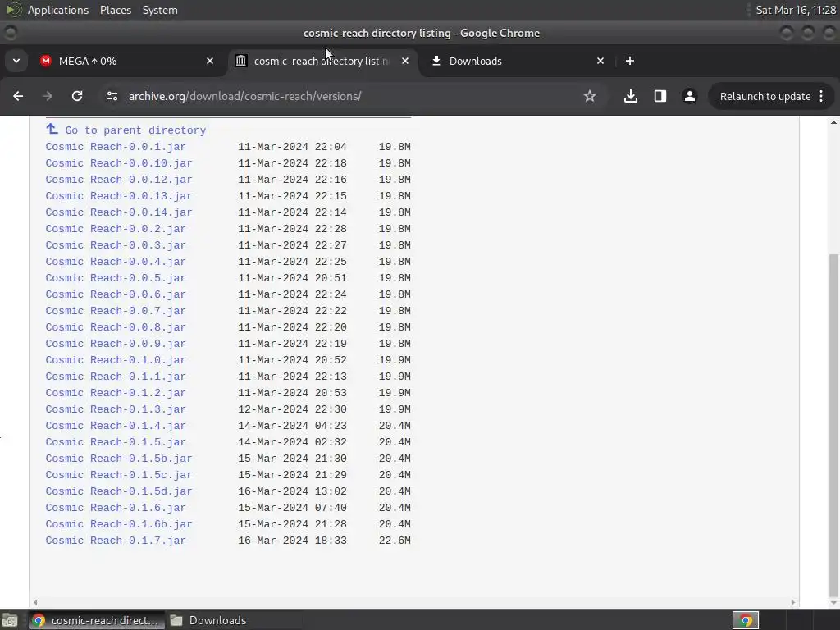Click Cosmic Reach-0.0.2.jar
Screen dimensions: 840x630
point(116,229)
